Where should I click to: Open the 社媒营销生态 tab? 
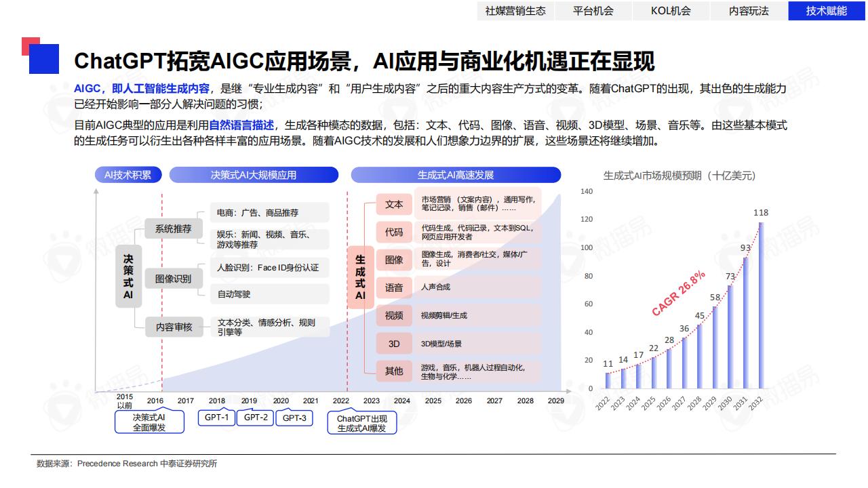pyautogui.click(x=515, y=11)
